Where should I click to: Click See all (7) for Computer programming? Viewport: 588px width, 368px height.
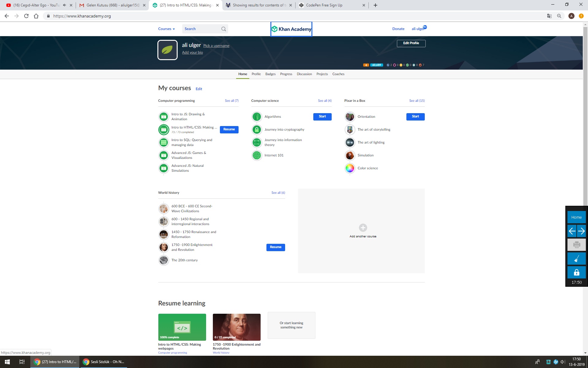[x=232, y=101]
